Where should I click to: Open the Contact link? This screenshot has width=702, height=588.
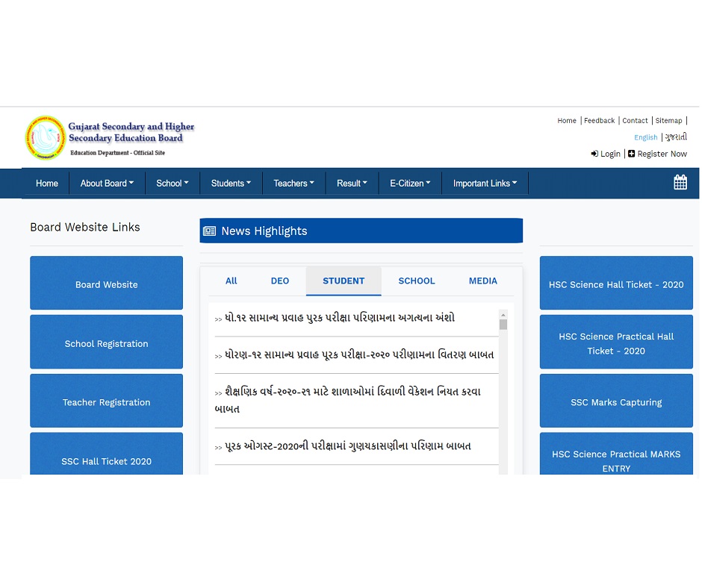click(635, 121)
